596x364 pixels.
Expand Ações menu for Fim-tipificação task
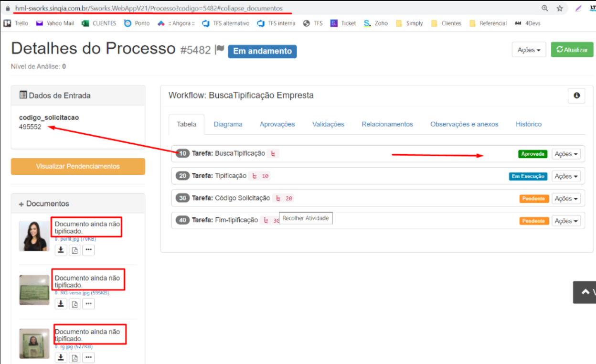pyautogui.click(x=566, y=221)
